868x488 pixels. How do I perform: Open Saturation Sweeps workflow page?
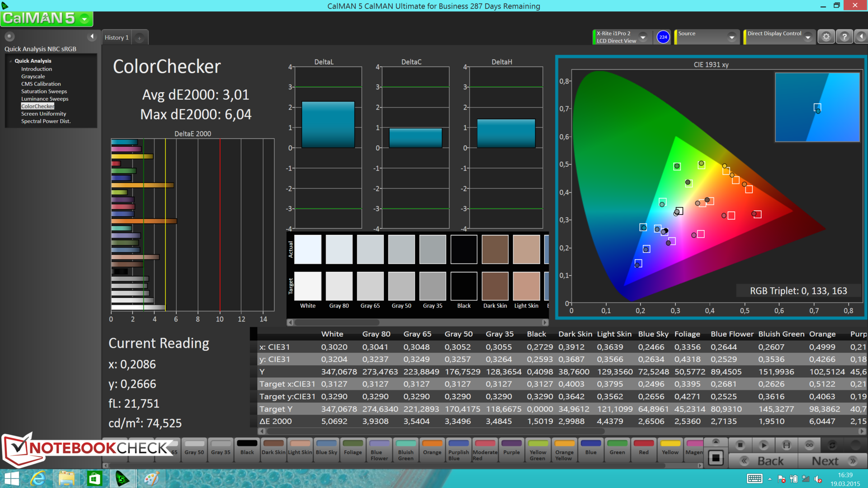click(44, 91)
